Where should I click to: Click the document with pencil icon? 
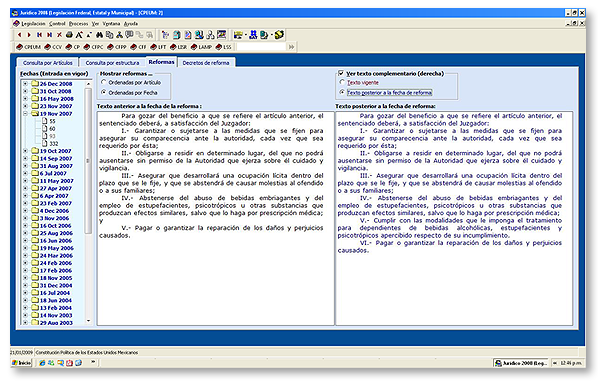point(188,35)
